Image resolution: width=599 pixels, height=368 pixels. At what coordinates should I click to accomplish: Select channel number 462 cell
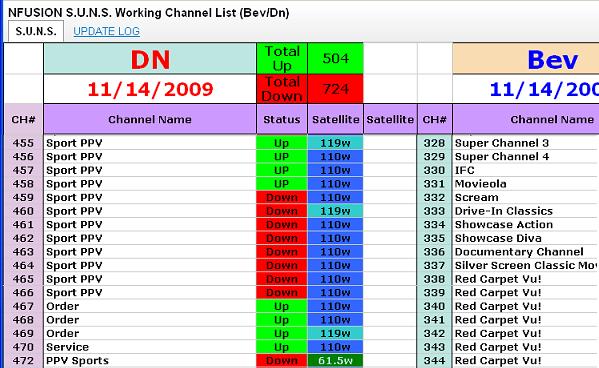(24, 238)
